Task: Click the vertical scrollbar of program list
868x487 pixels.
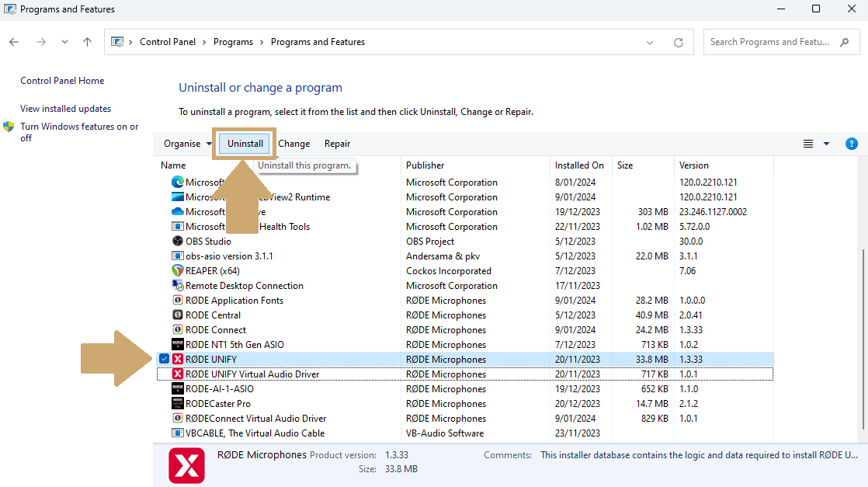Action: tap(863, 339)
